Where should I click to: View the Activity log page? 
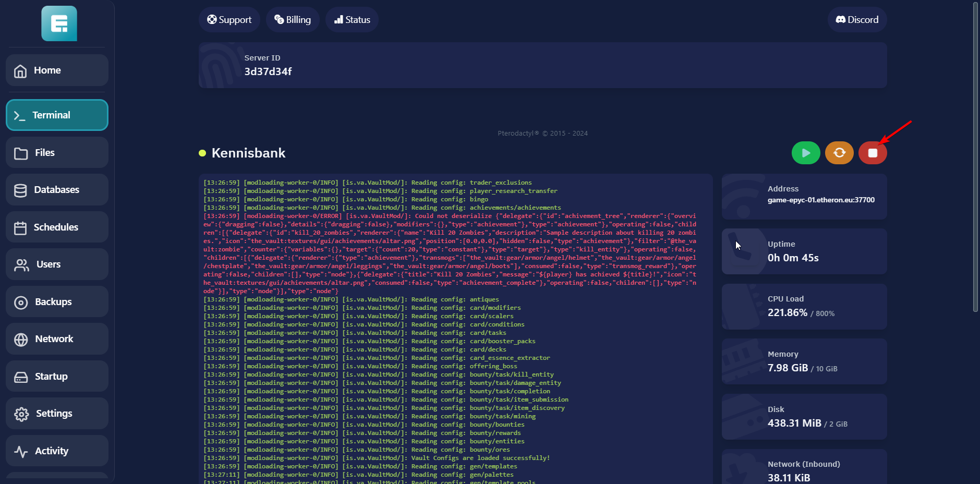point(57,451)
